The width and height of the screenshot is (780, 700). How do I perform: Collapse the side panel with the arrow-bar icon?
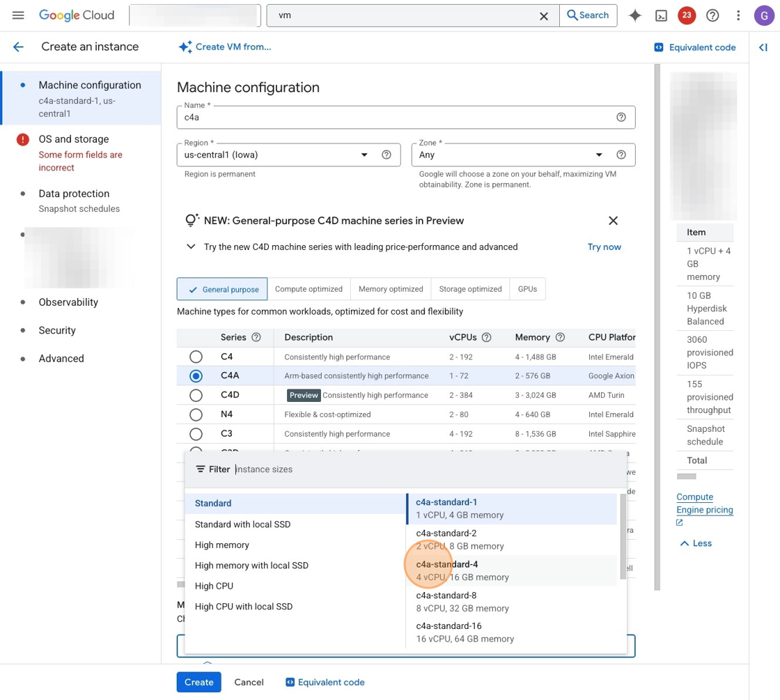(763, 47)
